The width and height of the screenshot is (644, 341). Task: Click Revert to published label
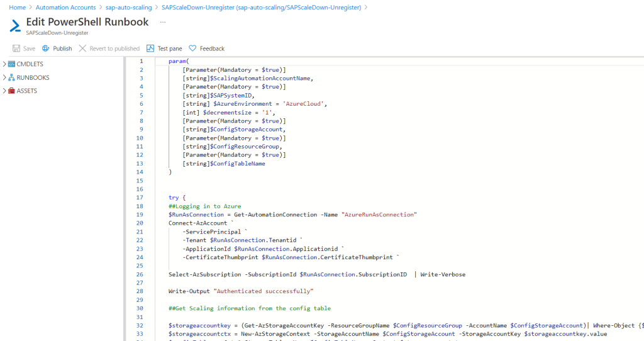click(114, 48)
